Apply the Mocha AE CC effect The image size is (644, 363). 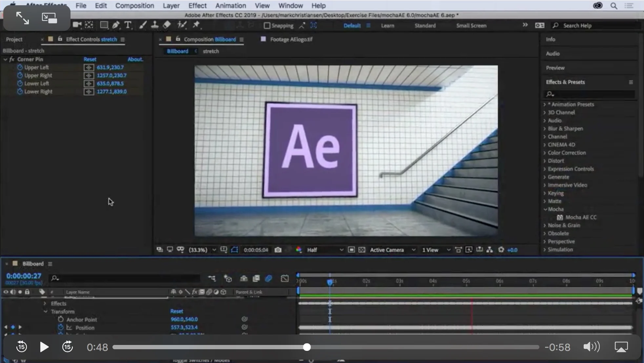(581, 217)
